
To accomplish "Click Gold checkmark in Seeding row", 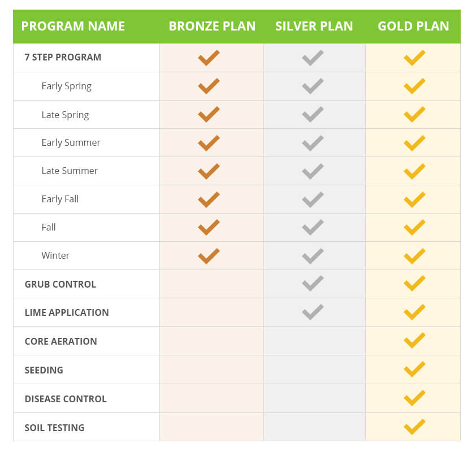I will 414,370.
